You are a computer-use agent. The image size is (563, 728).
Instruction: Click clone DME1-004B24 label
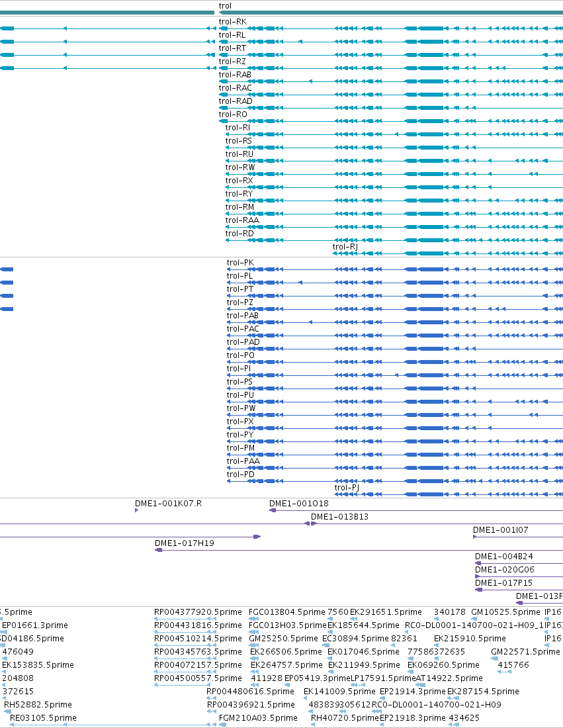[x=504, y=557]
